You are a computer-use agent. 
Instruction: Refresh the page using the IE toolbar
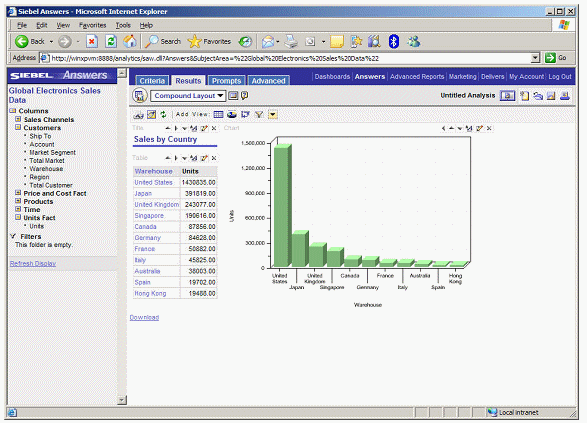point(111,41)
